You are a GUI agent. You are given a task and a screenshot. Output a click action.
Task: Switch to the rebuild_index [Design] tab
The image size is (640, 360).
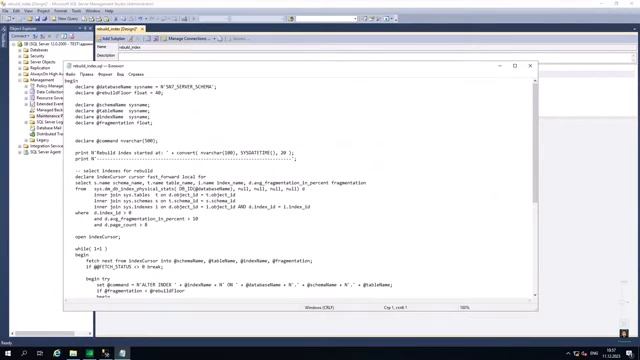[118, 29]
